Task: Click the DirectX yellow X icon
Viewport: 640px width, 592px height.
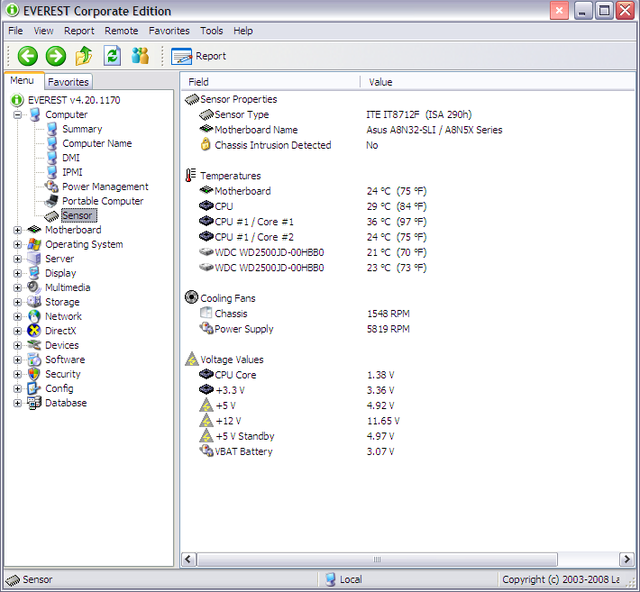Action: pyautogui.click(x=34, y=331)
